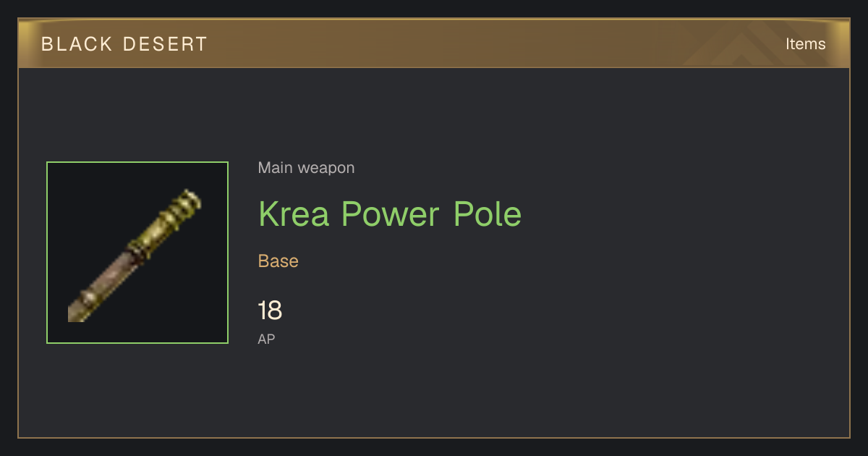The image size is (868, 456).
Task: Click the word Krea in the item name
Action: pos(295,214)
